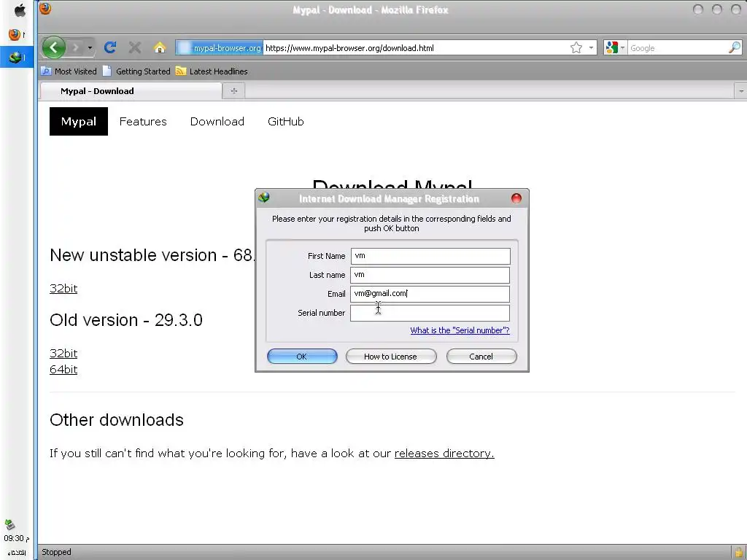Go back with the green arrow button
The height and width of the screenshot is (560, 747).
(53, 47)
